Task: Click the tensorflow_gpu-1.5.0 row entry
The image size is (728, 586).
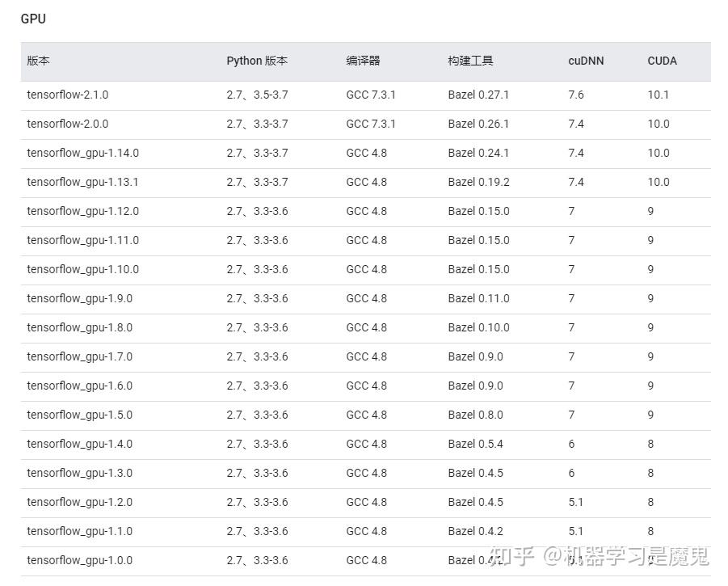Action: [72, 415]
